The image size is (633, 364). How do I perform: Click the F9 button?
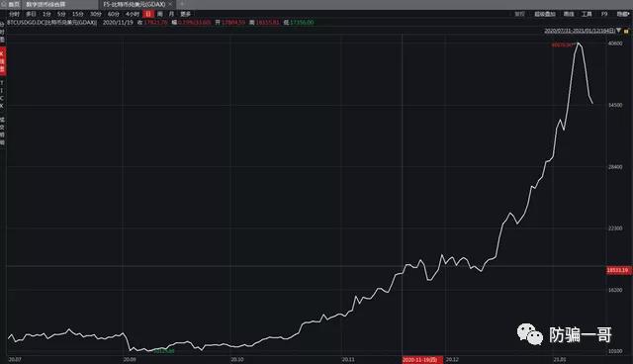[604, 14]
